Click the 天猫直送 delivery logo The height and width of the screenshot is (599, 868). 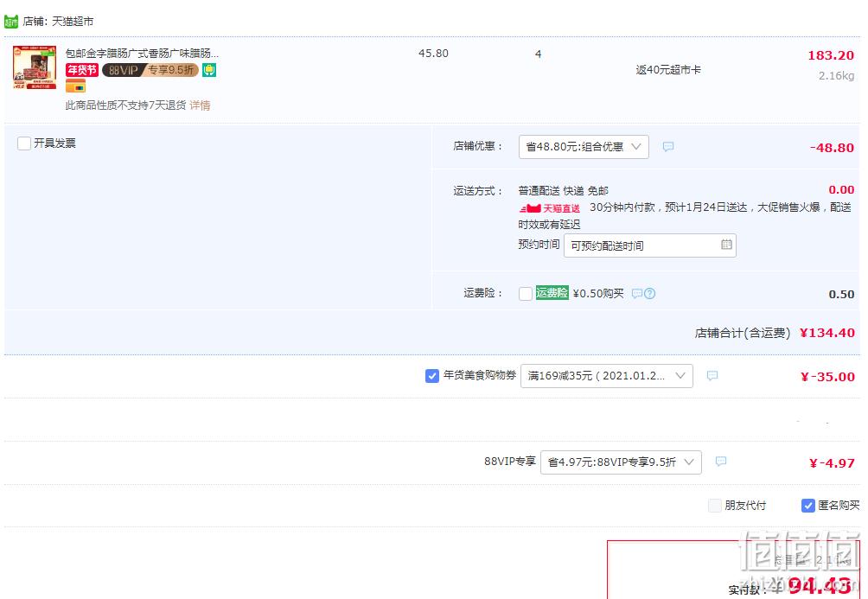point(550,208)
